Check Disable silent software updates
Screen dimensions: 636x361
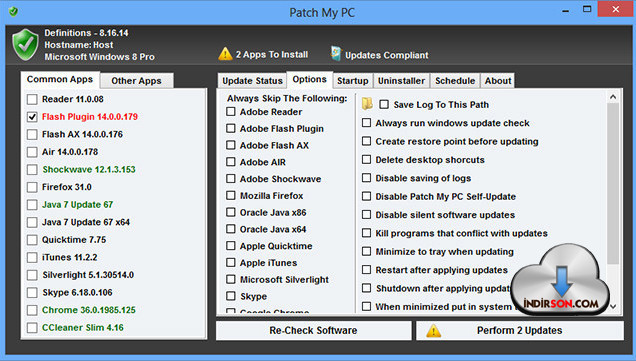[x=366, y=215]
